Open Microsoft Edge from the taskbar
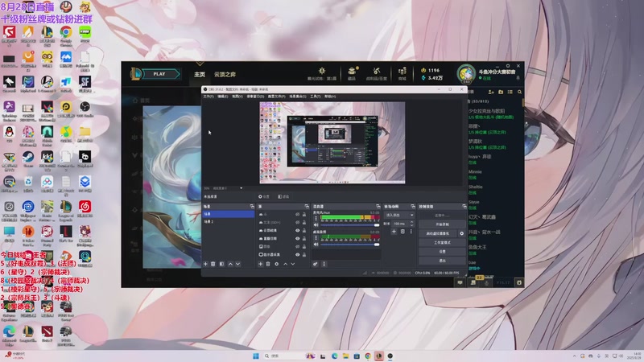 pyautogui.click(x=335, y=356)
